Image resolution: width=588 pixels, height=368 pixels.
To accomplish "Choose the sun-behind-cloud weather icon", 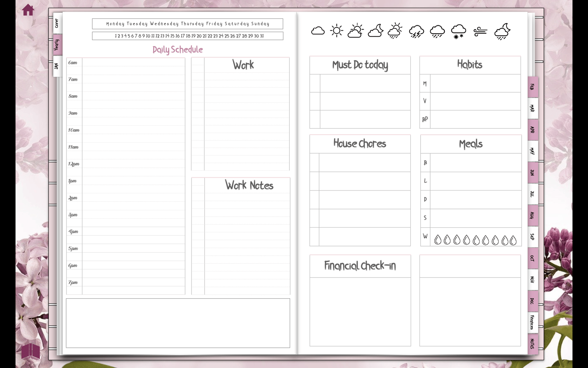I will (356, 31).
